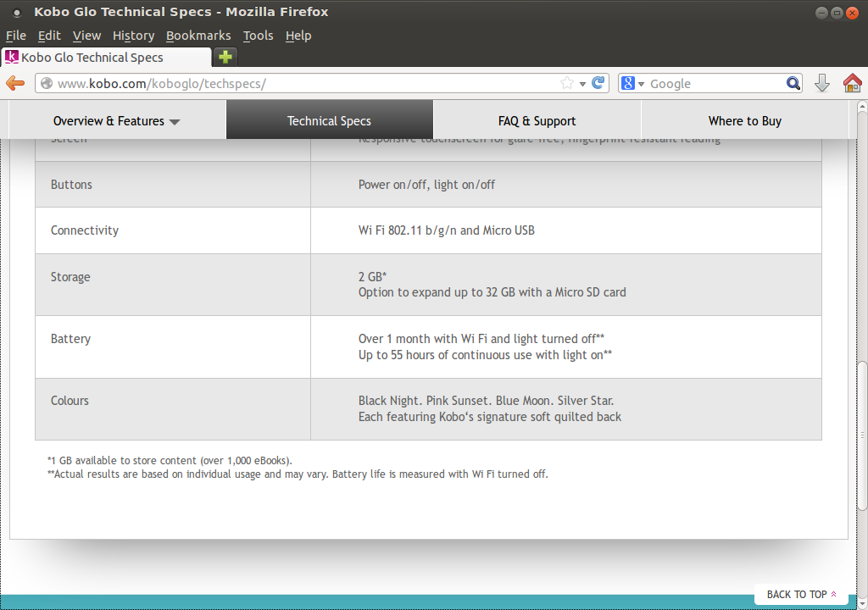
Task: Open the Bookmarks menu
Action: coord(198,36)
